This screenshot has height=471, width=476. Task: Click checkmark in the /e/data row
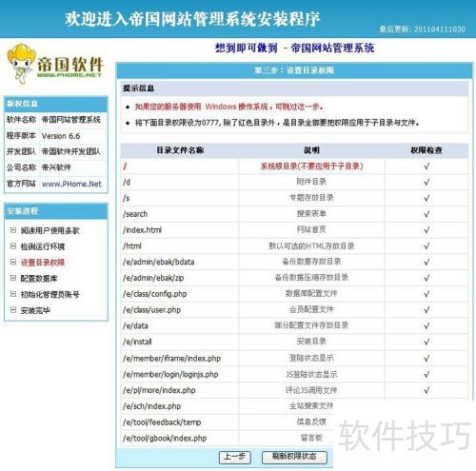[x=426, y=325]
